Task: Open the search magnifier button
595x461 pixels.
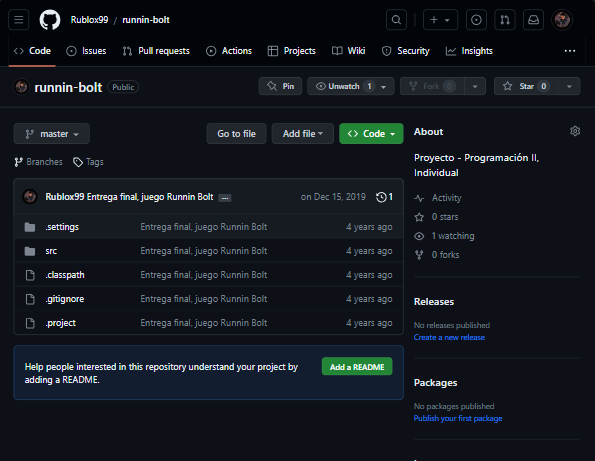Action: [396, 20]
